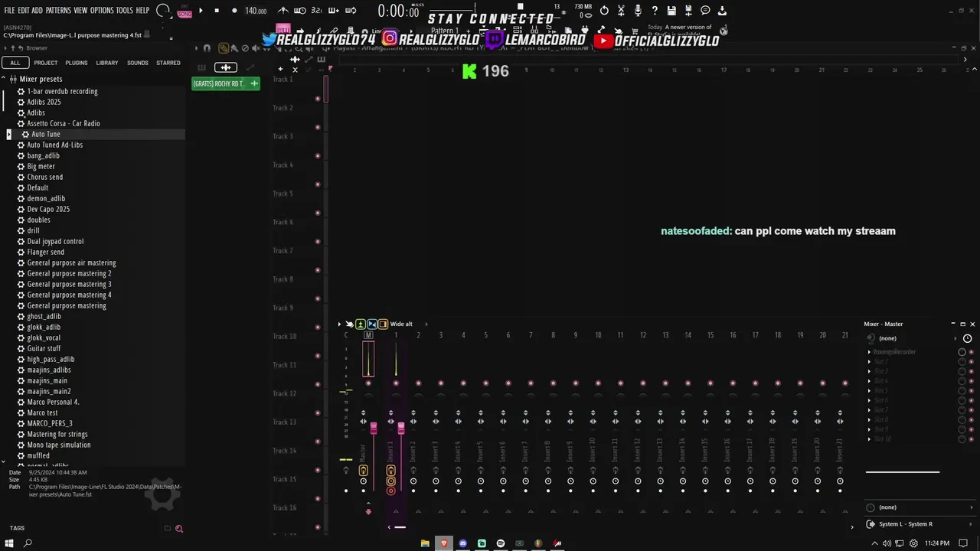Switch browser to LIBRARY tab
Screen dimensions: 980x551
(107, 63)
